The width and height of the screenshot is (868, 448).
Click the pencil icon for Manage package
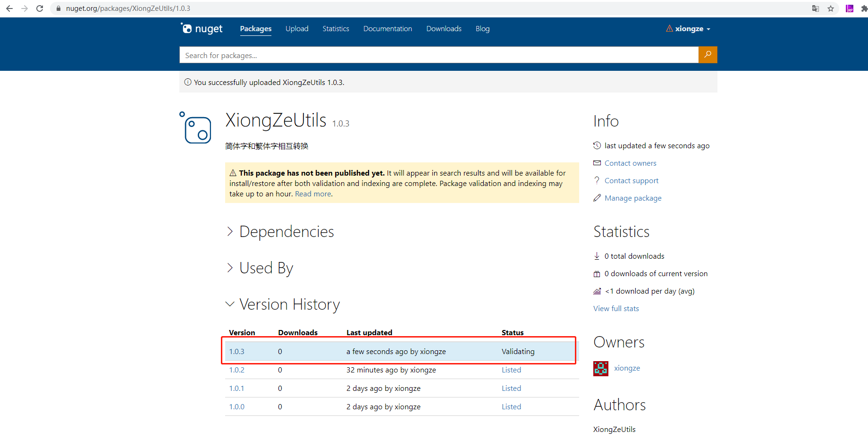click(x=597, y=198)
